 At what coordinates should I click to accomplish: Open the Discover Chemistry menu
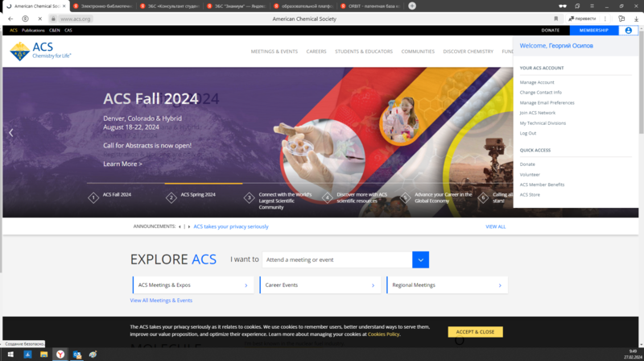point(469,52)
